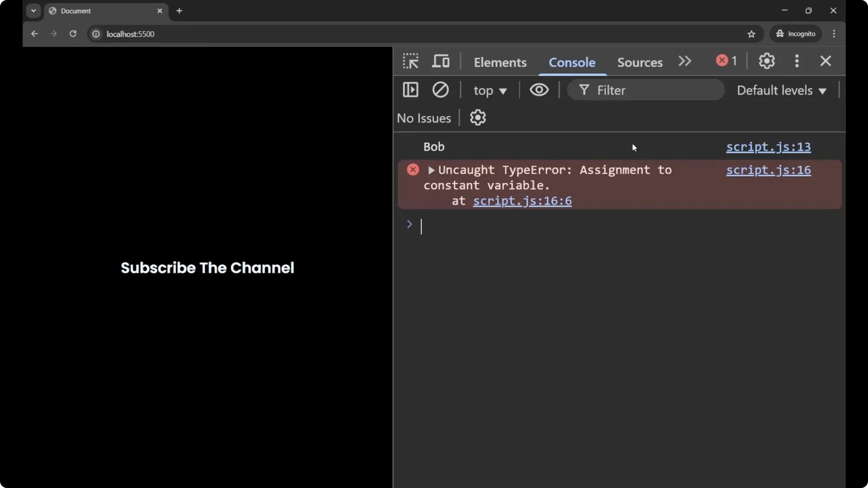Screen dimensions: 868x488
Task: Show the error count badge details
Action: [x=726, y=61]
